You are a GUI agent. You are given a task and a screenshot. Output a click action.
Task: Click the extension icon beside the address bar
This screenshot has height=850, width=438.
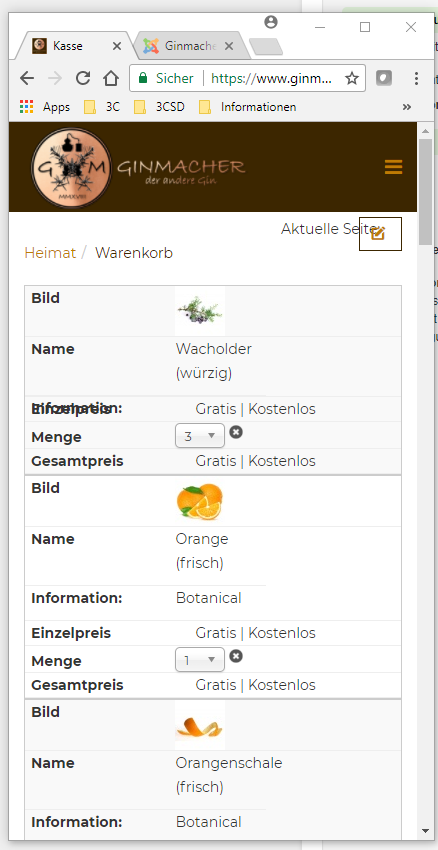[384, 79]
